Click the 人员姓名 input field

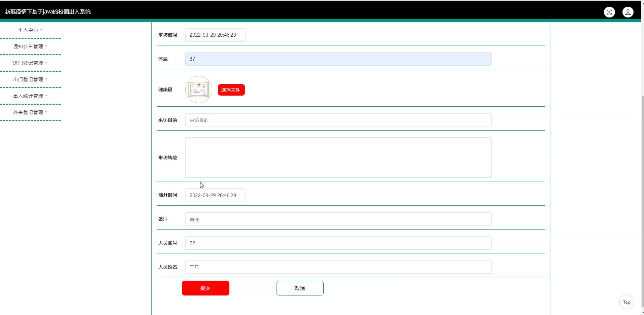(x=339, y=267)
